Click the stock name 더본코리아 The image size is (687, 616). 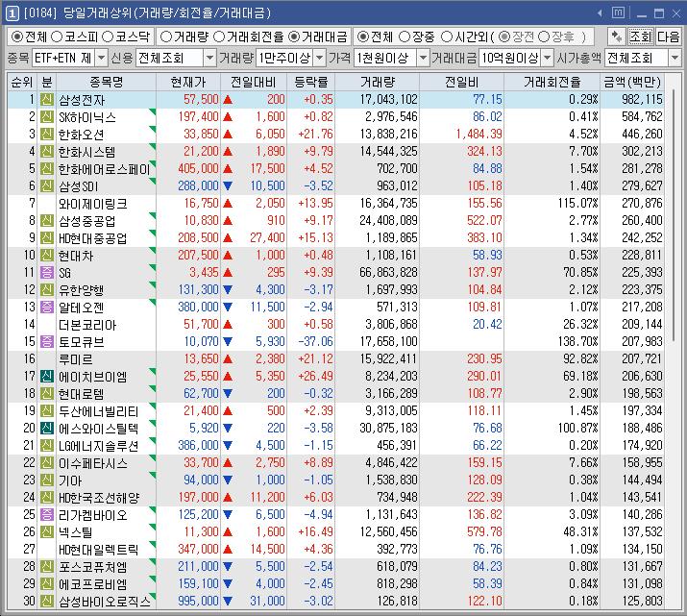click(87, 325)
